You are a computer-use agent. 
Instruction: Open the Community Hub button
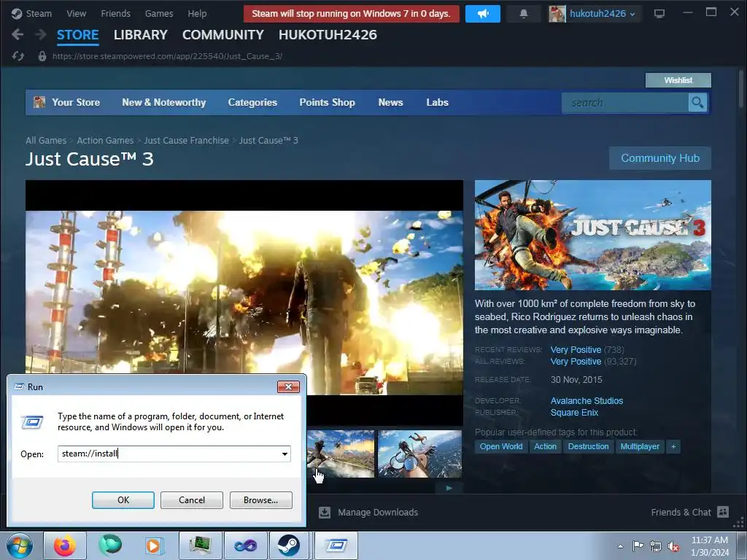click(659, 158)
